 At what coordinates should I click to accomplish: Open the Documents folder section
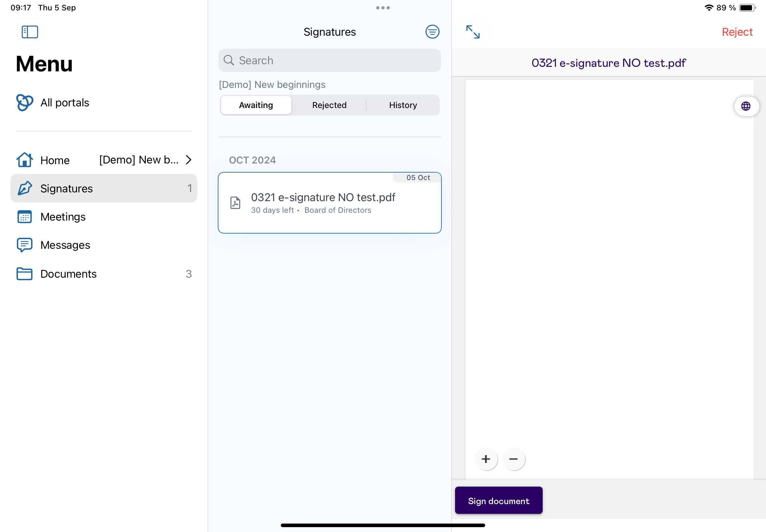tap(68, 274)
